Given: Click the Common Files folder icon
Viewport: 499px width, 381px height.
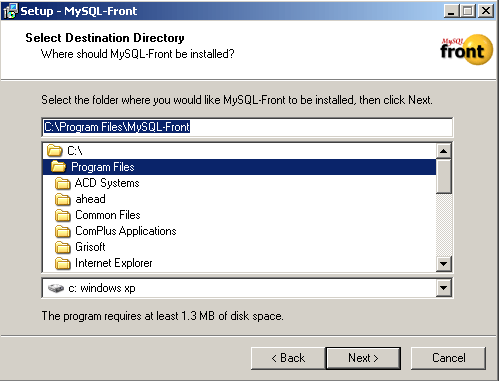Looking at the screenshot, I should 63,215.
